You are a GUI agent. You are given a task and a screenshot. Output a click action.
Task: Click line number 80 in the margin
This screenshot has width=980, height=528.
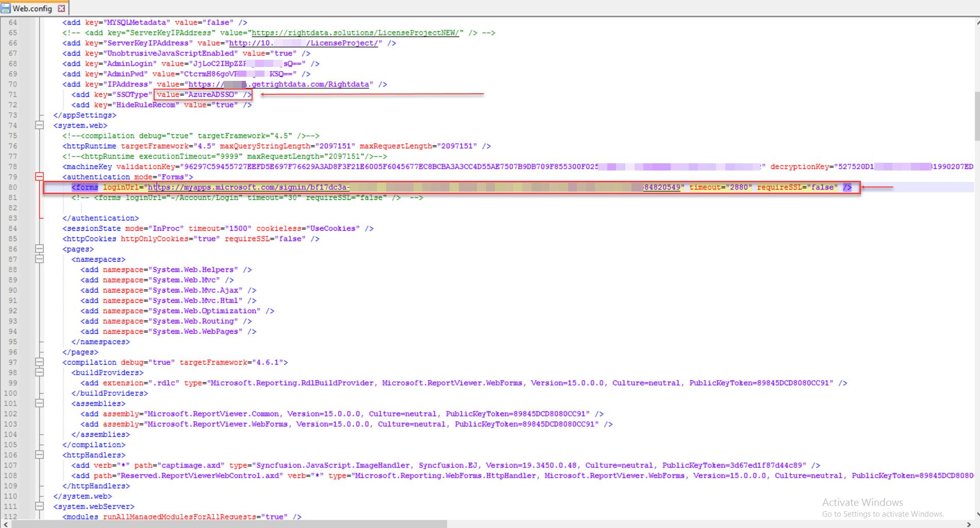point(12,188)
